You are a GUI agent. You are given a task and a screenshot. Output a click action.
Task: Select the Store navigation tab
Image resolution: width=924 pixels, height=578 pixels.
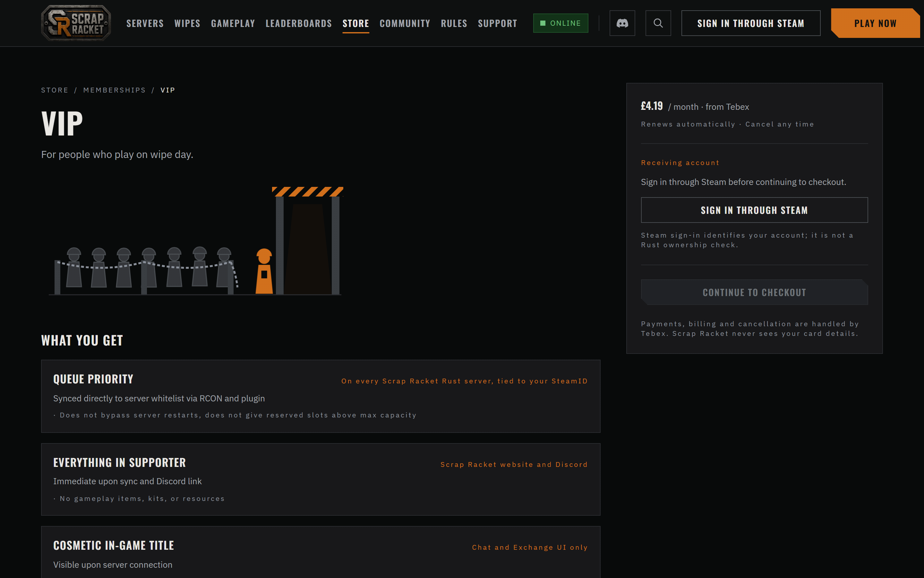click(x=356, y=23)
